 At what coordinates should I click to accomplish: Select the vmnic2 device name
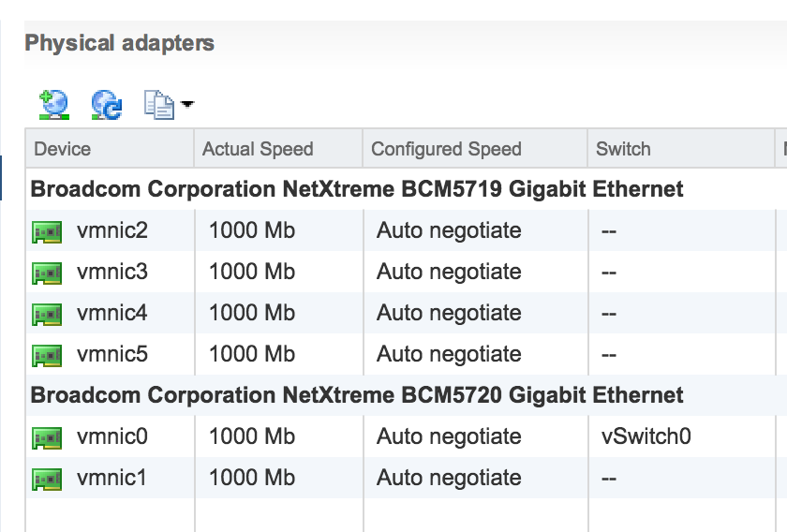pyautogui.click(x=112, y=230)
